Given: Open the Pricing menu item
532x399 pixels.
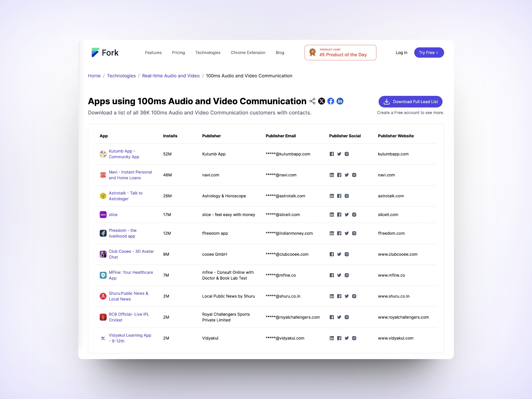Looking at the screenshot, I should pos(178,52).
